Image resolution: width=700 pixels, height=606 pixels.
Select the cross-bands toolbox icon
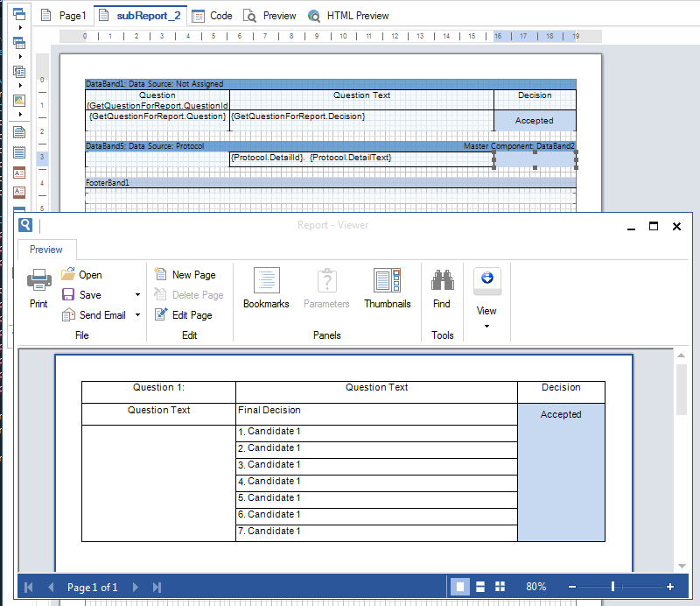[19, 43]
